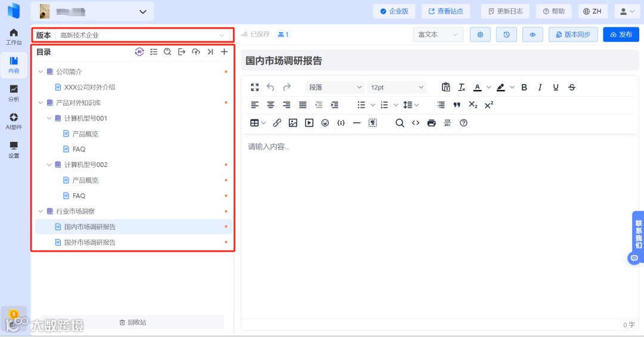
Task: Insert a code sample with the braces icon
Action: coord(341,123)
